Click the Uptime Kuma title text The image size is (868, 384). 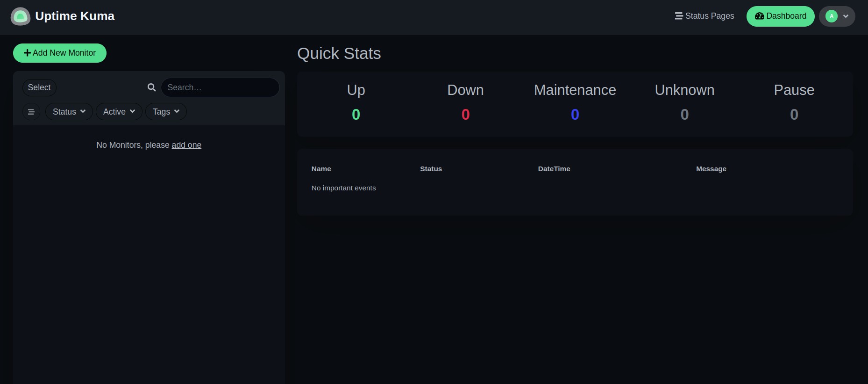click(75, 16)
